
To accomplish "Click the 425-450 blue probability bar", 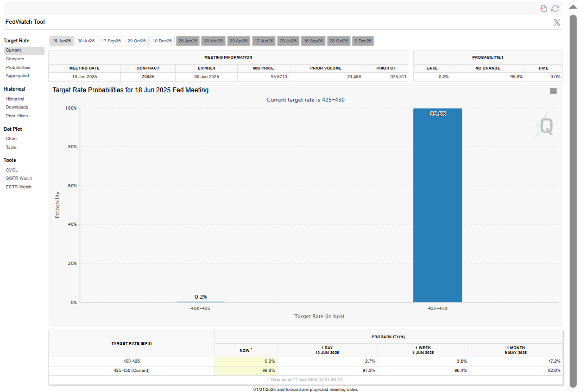I will tap(437, 206).
